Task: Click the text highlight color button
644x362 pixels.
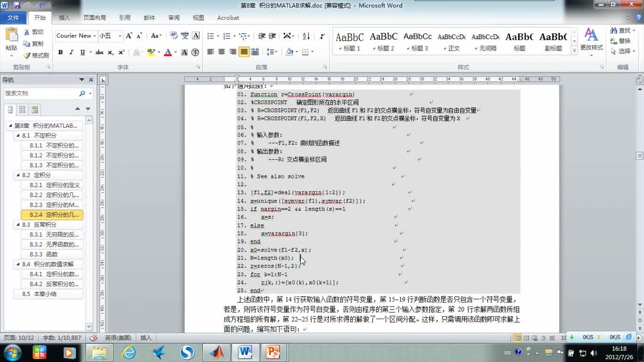Action: (151, 52)
